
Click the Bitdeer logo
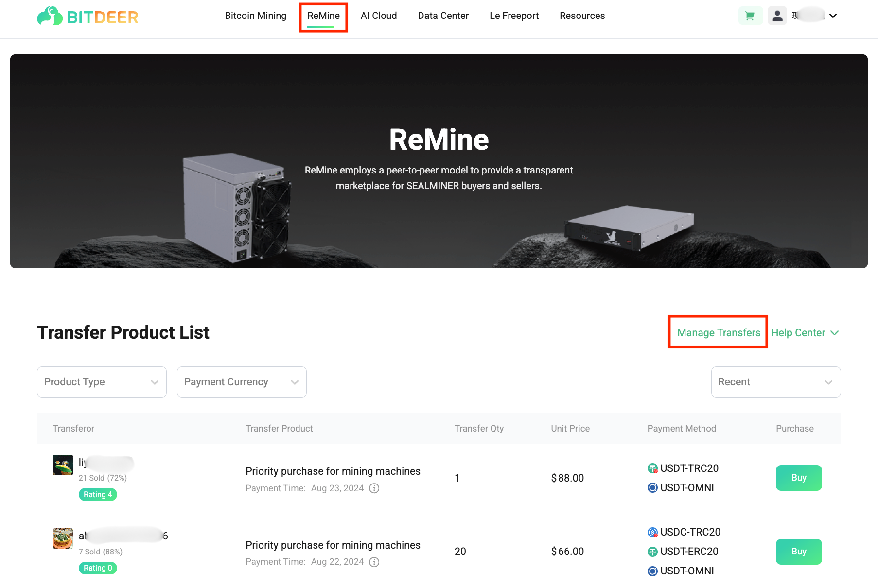[88, 16]
